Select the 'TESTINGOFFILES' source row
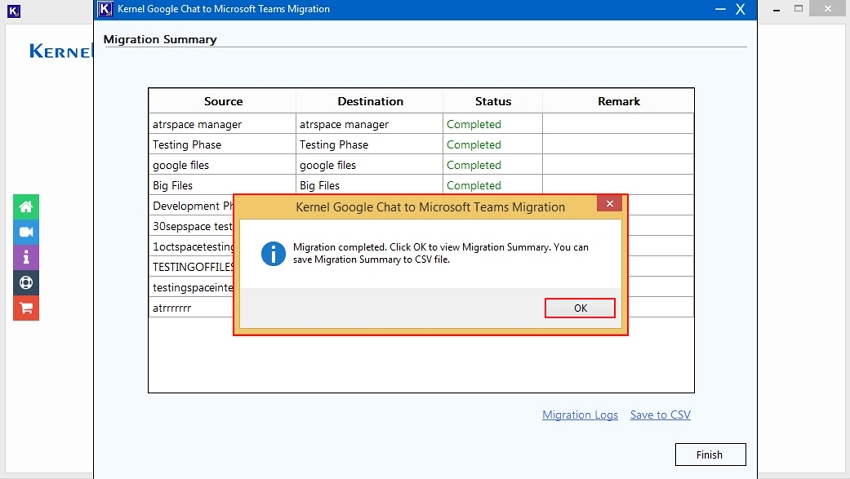Image resolution: width=850 pixels, height=479 pixels. pos(191,267)
